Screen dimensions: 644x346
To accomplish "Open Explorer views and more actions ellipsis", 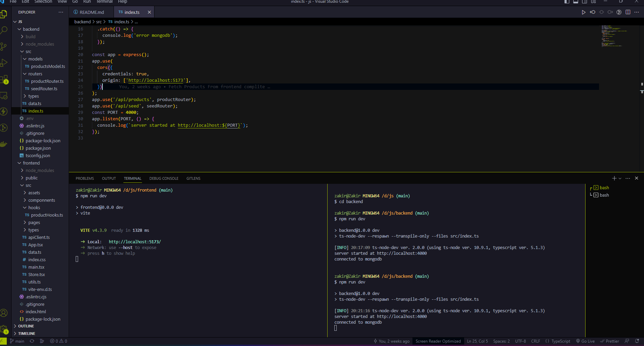I will [x=61, y=12].
